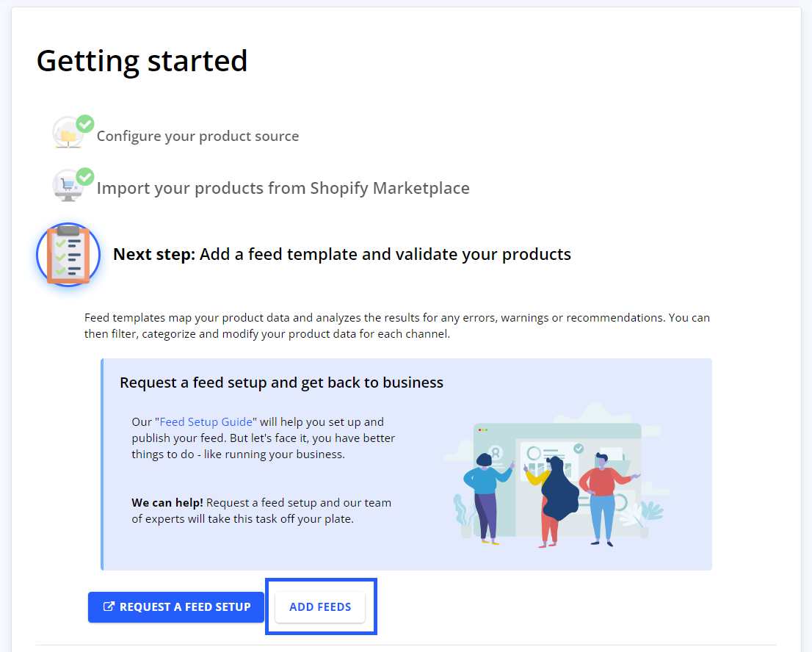Click the green checkmark on product source step

tap(86, 123)
